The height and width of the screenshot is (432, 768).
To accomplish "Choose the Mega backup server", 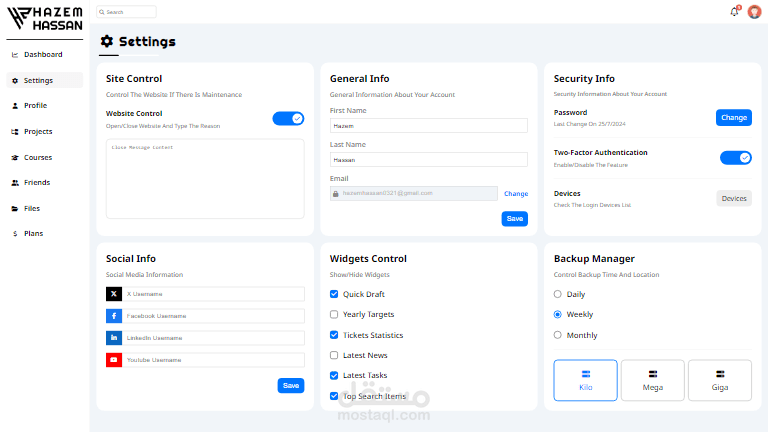I will 653,381.
